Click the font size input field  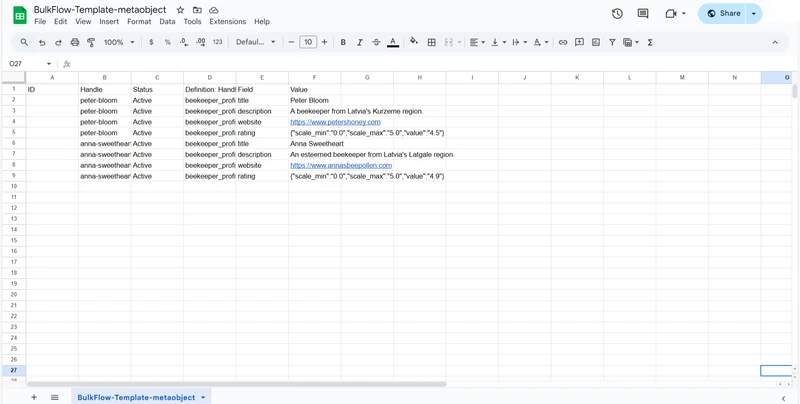click(308, 42)
